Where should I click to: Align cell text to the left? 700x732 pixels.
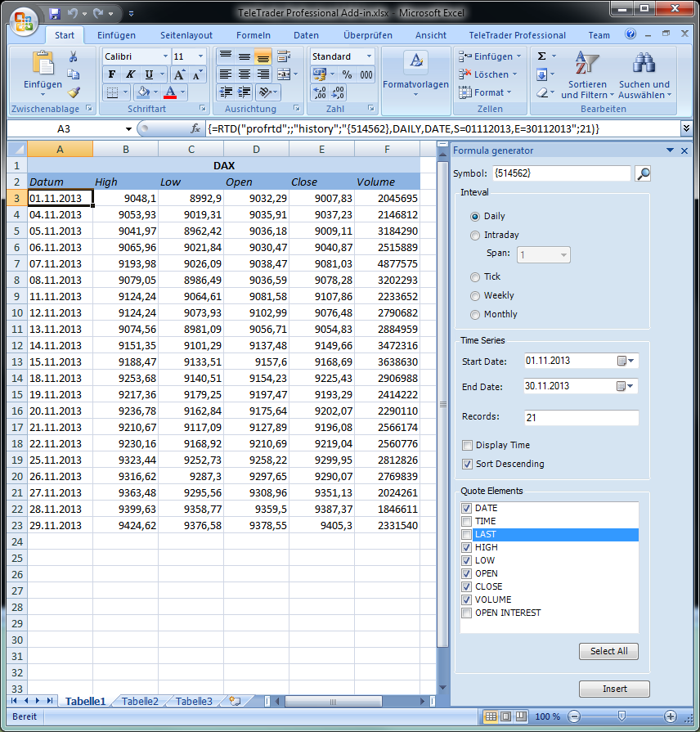pos(226,74)
